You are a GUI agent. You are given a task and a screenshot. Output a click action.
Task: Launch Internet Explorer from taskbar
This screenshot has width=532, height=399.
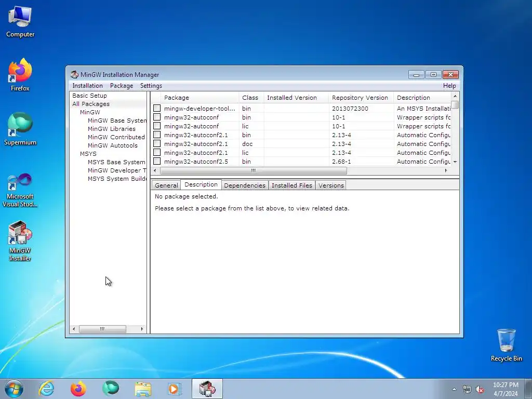[46, 389]
